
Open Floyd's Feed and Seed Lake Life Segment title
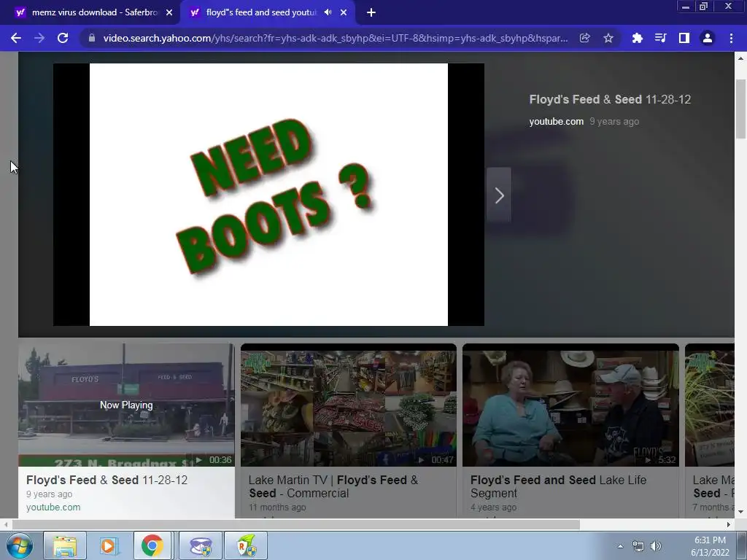[558, 486]
